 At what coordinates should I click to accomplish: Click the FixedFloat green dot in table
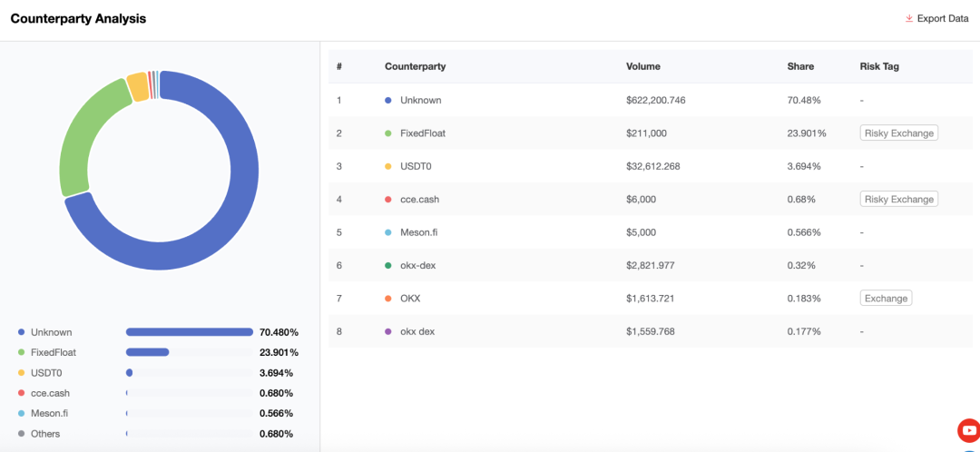[388, 133]
